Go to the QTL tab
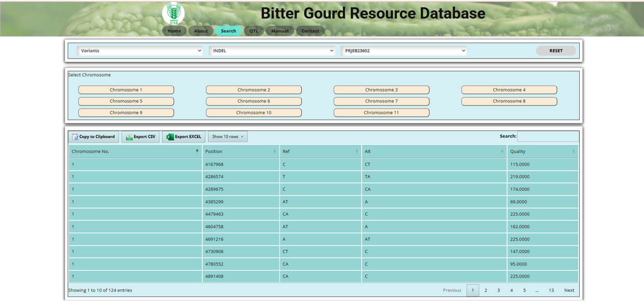 (x=254, y=31)
